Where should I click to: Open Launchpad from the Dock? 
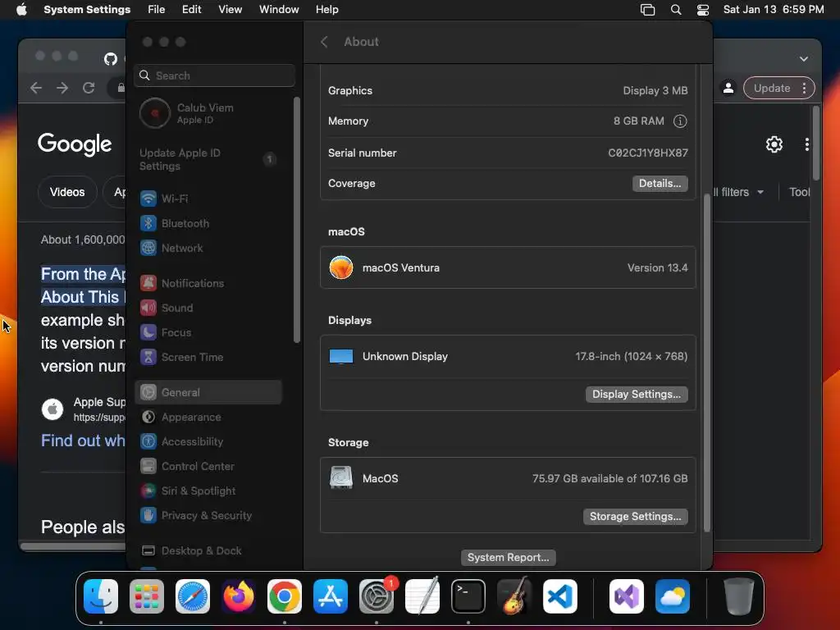147,596
